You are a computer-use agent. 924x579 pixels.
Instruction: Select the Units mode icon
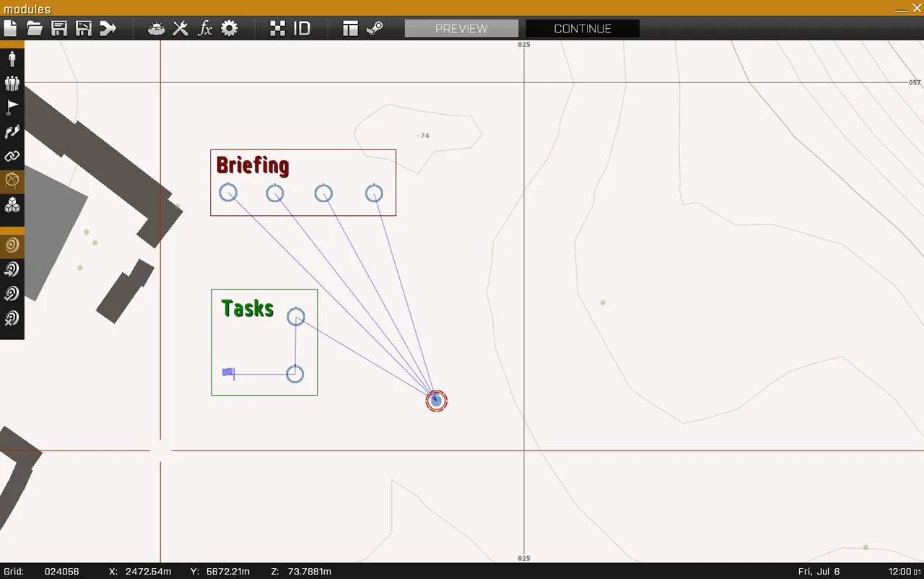(x=12, y=58)
